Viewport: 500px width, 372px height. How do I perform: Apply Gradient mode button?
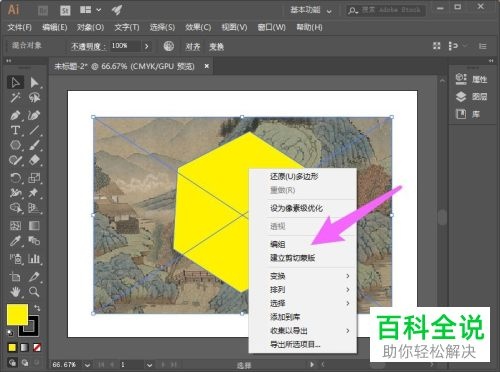pyautogui.click(x=24, y=348)
